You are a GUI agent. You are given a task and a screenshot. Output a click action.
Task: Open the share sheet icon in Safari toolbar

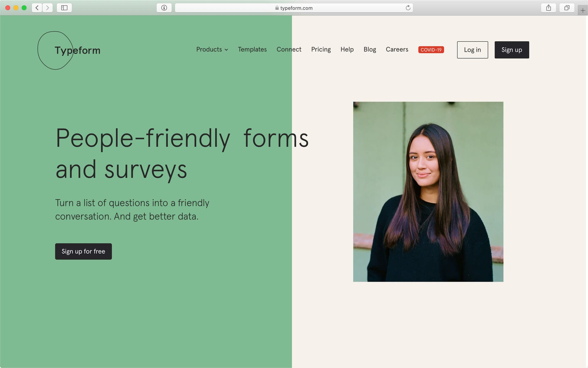coord(548,8)
